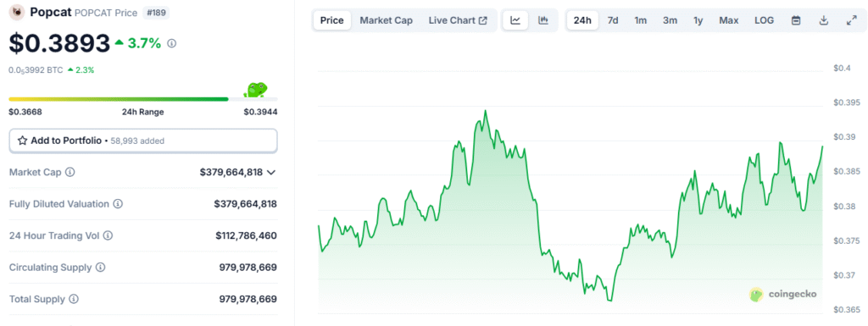The image size is (868, 326).
Task: Switch to candlestick chart icon
Action: click(543, 20)
